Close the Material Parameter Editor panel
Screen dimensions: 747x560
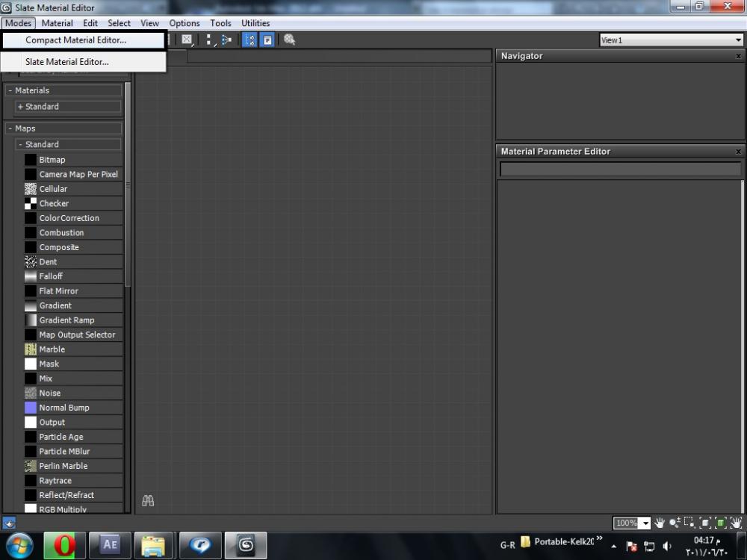[x=738, y=152]
